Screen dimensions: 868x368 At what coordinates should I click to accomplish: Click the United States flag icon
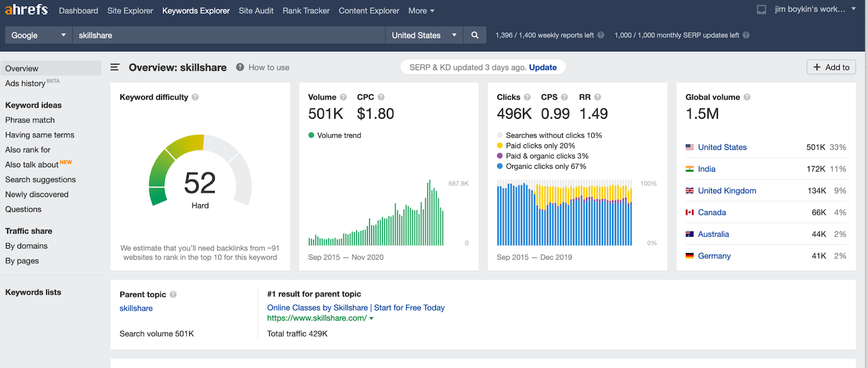690,147
